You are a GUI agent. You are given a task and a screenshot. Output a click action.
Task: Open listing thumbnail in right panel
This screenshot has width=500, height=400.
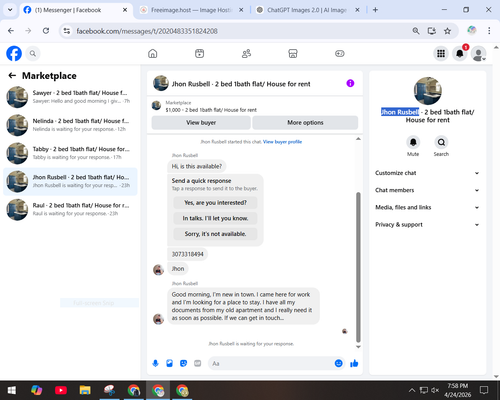(x=428, y=91)
